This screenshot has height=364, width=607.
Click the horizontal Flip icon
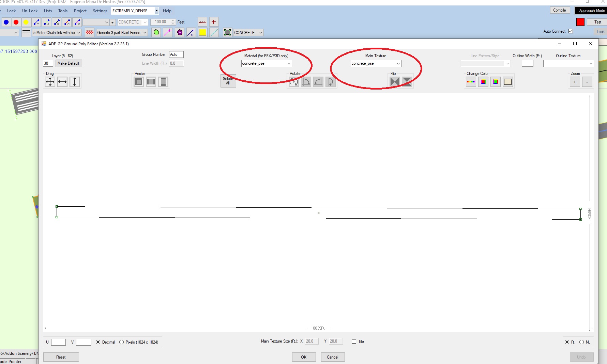click(394, 82)
